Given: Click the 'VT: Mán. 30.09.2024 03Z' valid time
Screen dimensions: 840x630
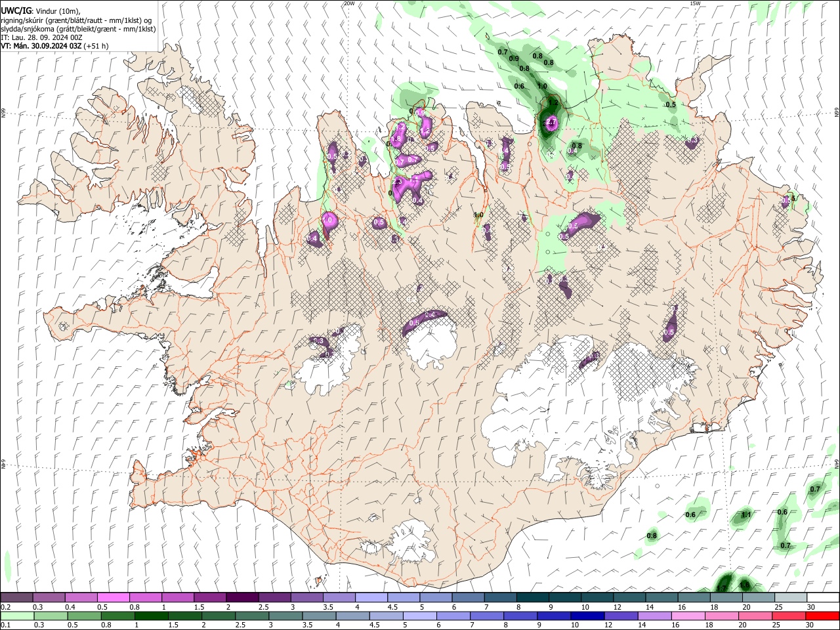Looking at the screenshot, I should [41, 46].
